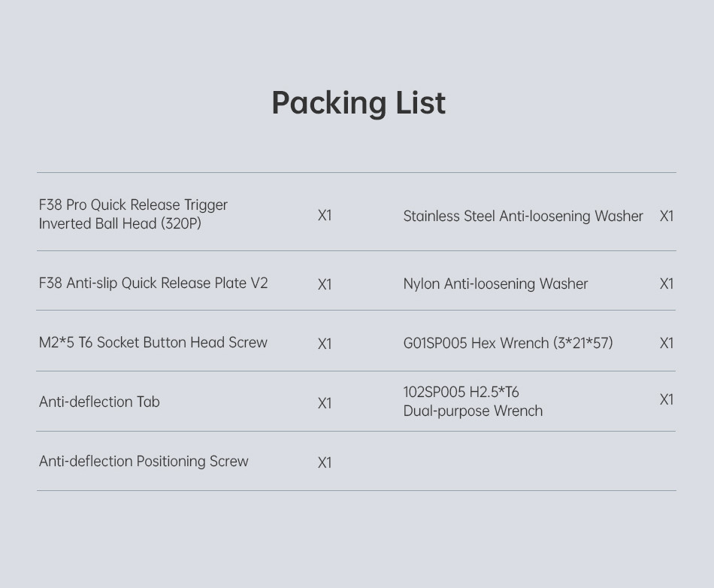Click X1 quantity beside Quick Release Plate
Image resolution: width=714 pixels, height=588 pixels.
pyautogui.click(x=325, y=285)
